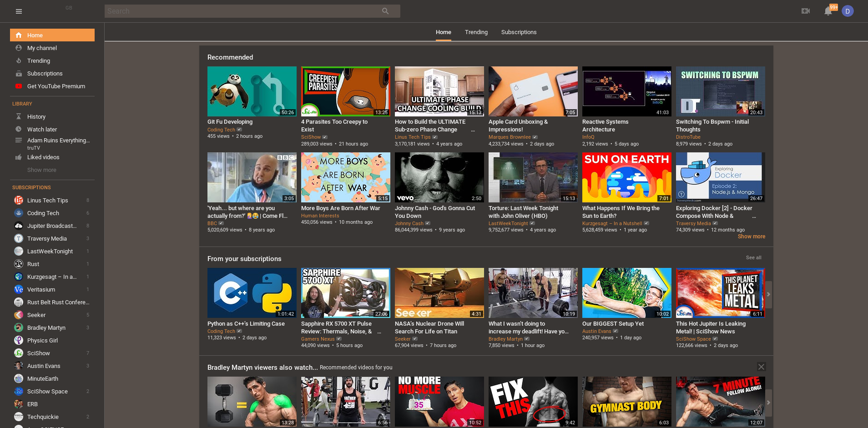Play the Sun on Earth video thumbnail
868x428 pixels.
tap(627, 177)
